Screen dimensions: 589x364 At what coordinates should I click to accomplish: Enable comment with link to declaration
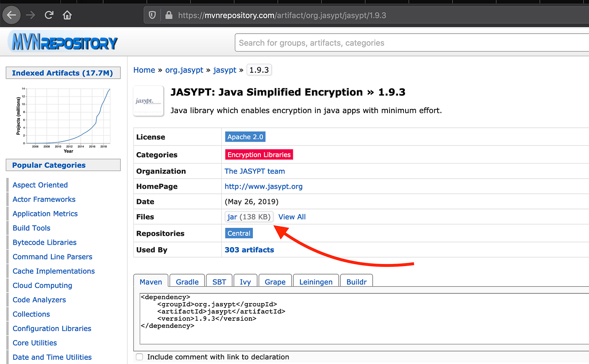[x=139, y=356]
